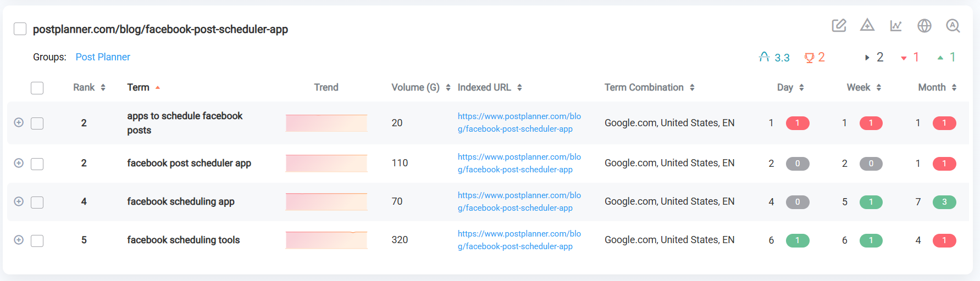The height and width of the screenshot is (281, 980).
Task: Open the Post Planner group link
Action: (x=103, y=57)
